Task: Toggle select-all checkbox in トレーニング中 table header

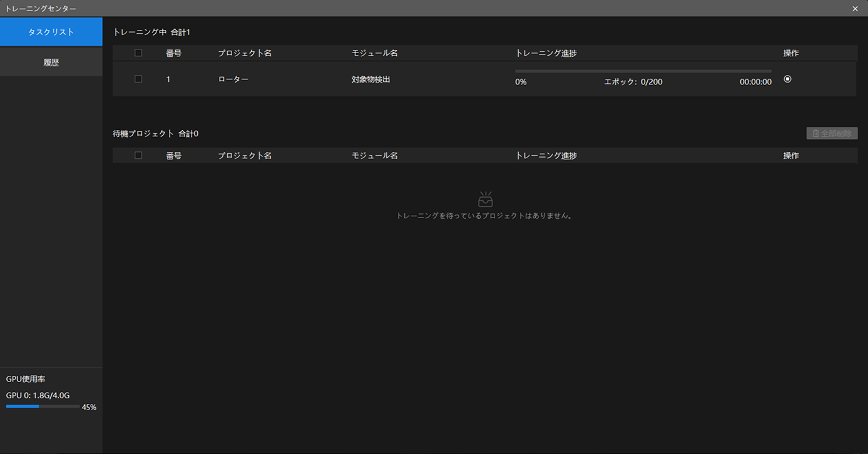Action: pyautogui.click(x=138, y=53)
